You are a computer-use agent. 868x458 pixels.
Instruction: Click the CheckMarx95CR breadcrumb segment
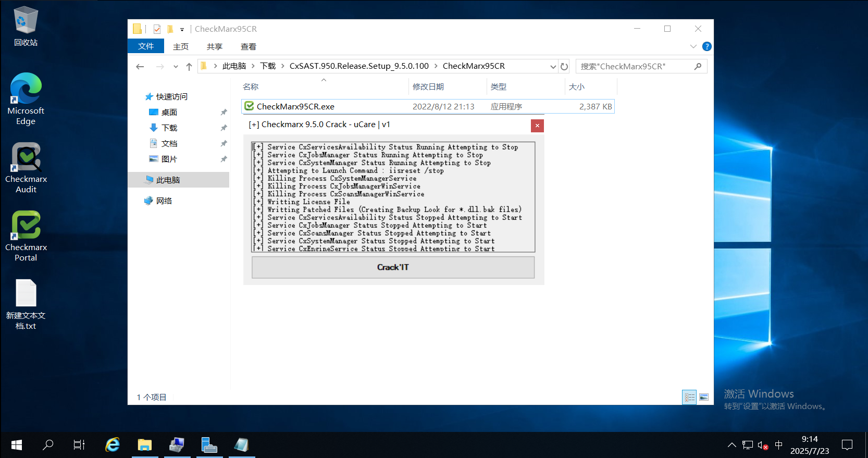click(x=474, y=66)
